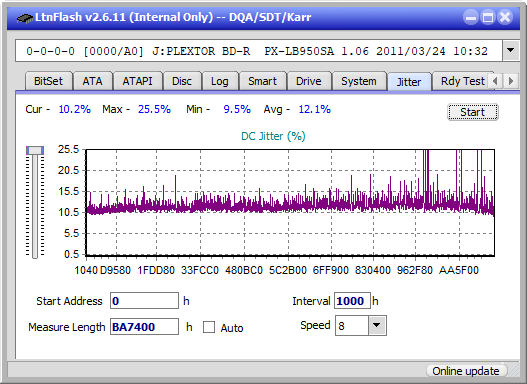This screenshot has width=527, height=384.
Task: Open the Speed dropdown arrow
Action: point(377,325)
